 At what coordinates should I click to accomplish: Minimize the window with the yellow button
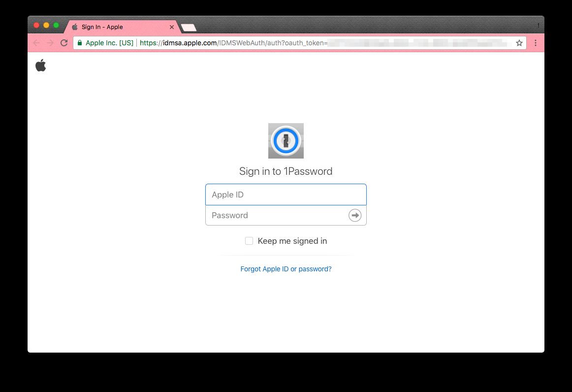(x=46, y=25)
